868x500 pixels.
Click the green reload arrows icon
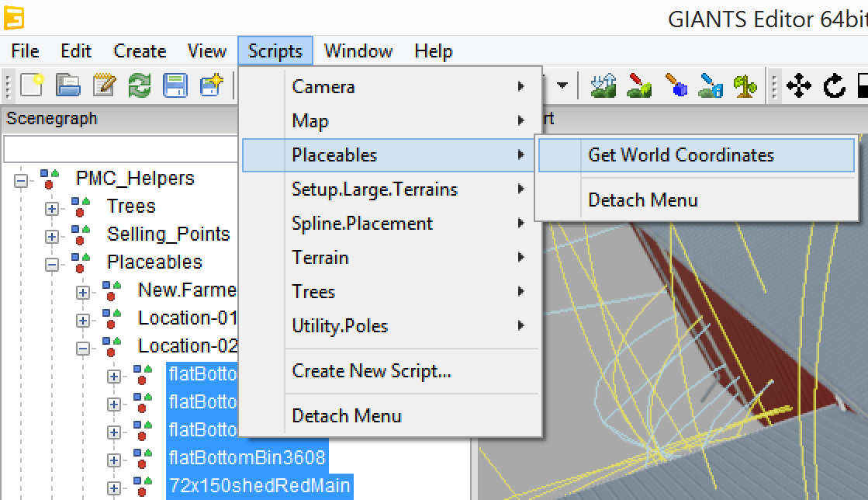(x=140, y=85)
